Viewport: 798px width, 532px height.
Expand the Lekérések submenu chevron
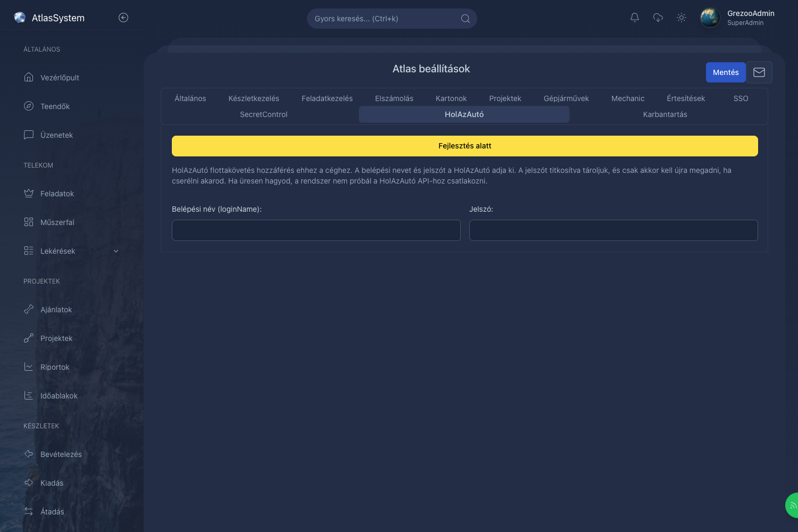coord(116,251)
